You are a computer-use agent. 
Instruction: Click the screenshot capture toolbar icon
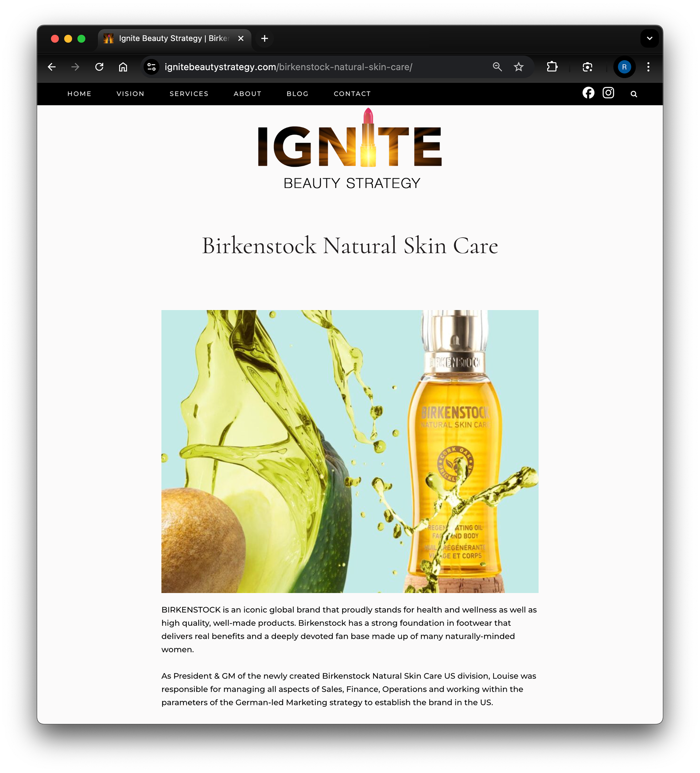pyautogui.click(x=587, y=67)
